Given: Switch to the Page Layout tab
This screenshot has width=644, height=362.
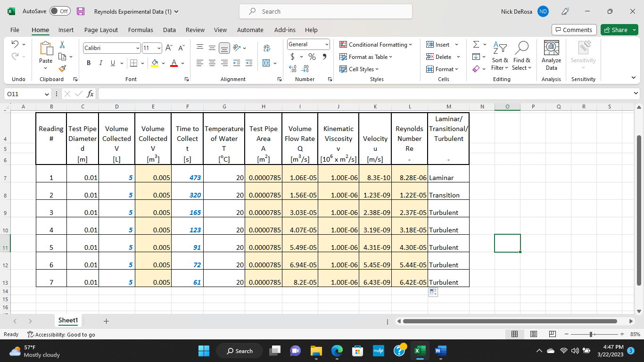Looking at the screenshot, I should point(101,30).
